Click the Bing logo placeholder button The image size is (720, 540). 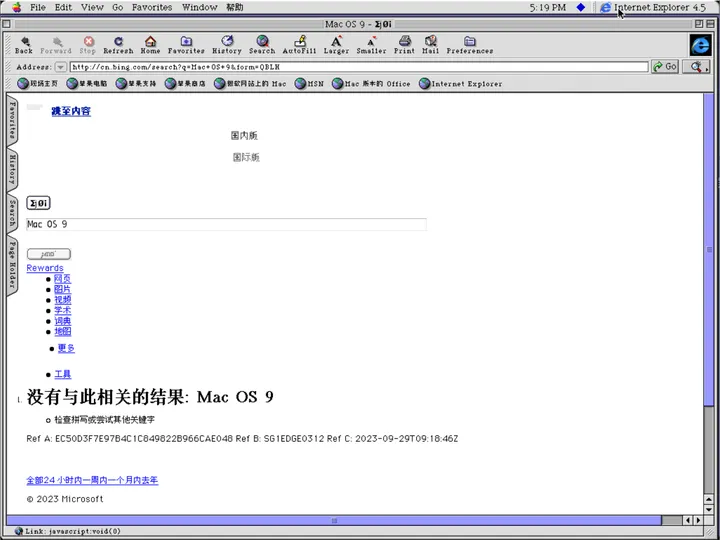coord(39,203)
